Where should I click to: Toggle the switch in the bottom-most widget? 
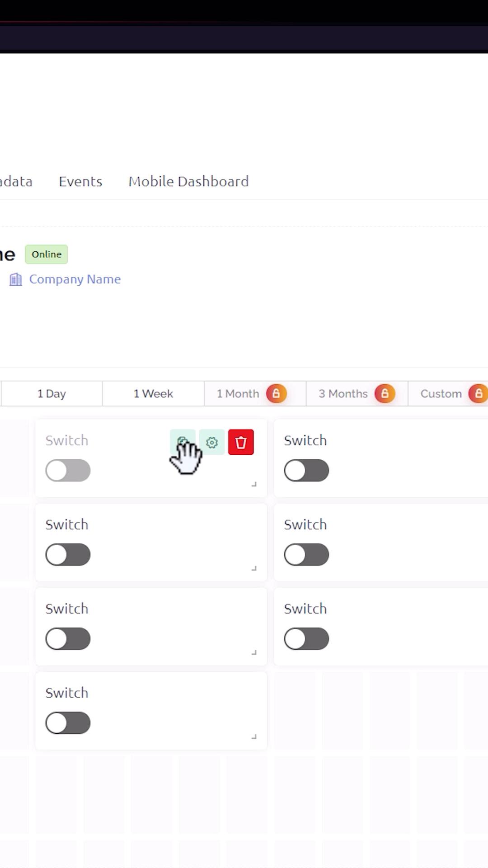pos(68,723)
